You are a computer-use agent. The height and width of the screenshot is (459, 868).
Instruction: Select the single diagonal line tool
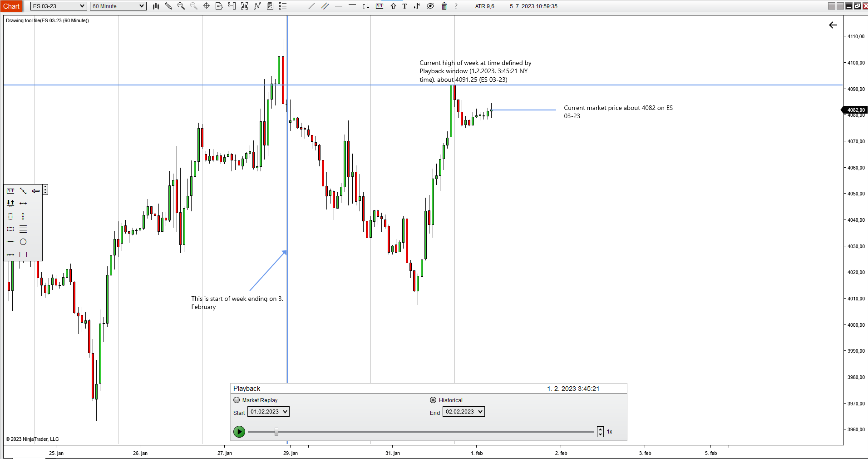tap(311, 6)
